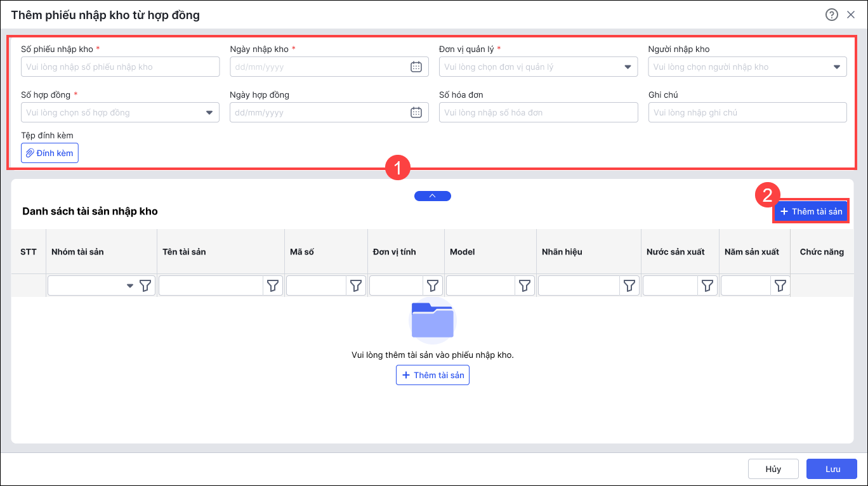Open the Số hợp đồng dropdown
868x486 pixels.
click(209, 112)
